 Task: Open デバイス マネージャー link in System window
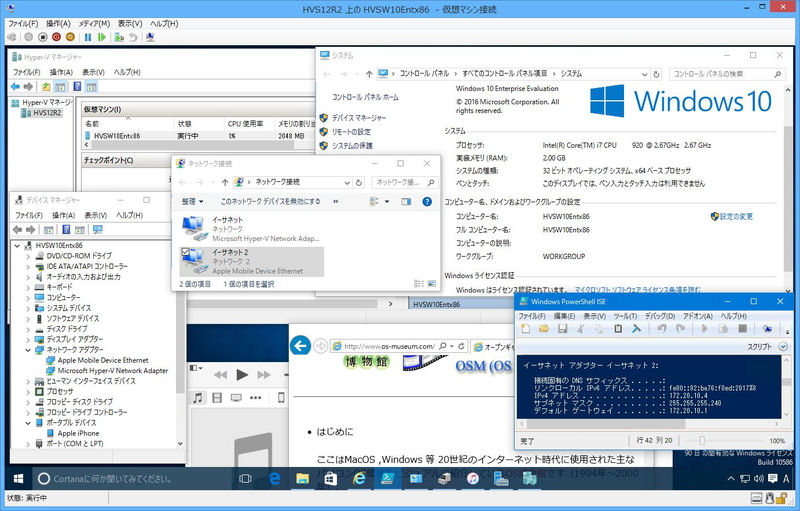359,118
